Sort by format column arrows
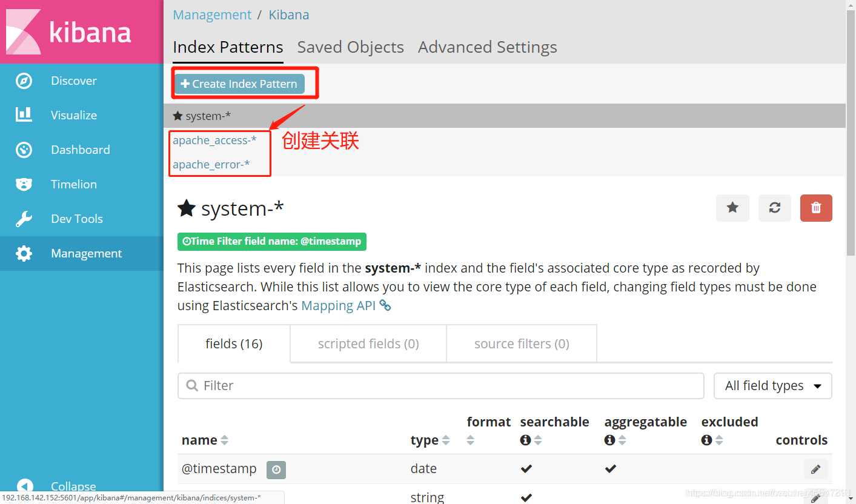Viewport: 856px width, 504px height. (471, 440)
